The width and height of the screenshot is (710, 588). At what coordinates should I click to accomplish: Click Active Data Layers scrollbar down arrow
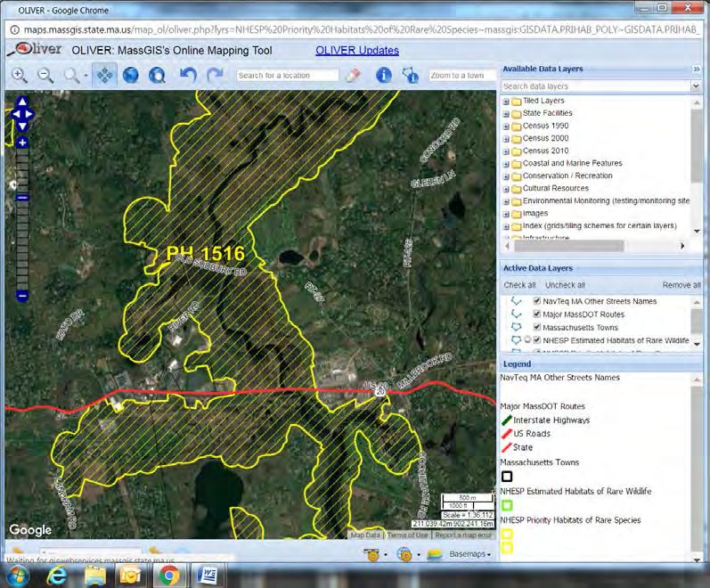point(697,344)
